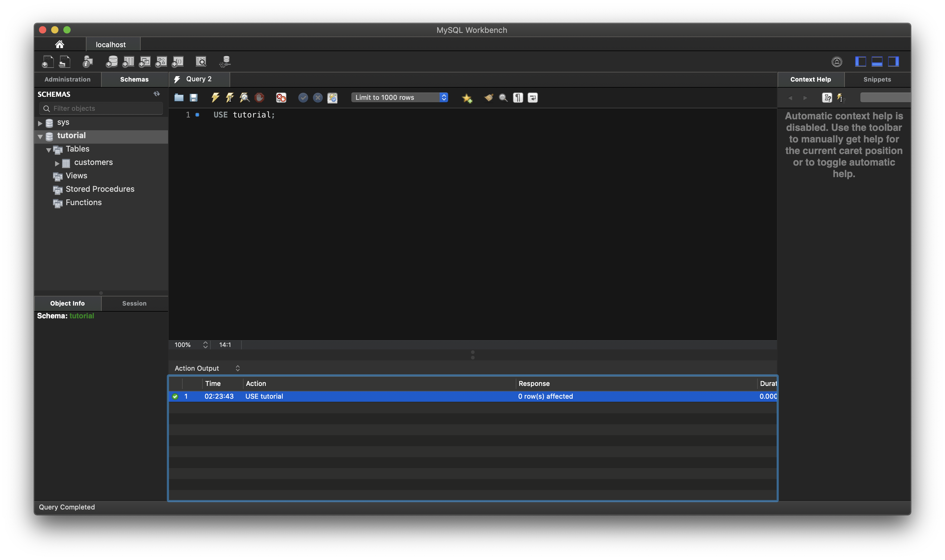Toggle stop-on-error execution button
The height and width of the screenshot is (560, 945).
click(281, 98)
